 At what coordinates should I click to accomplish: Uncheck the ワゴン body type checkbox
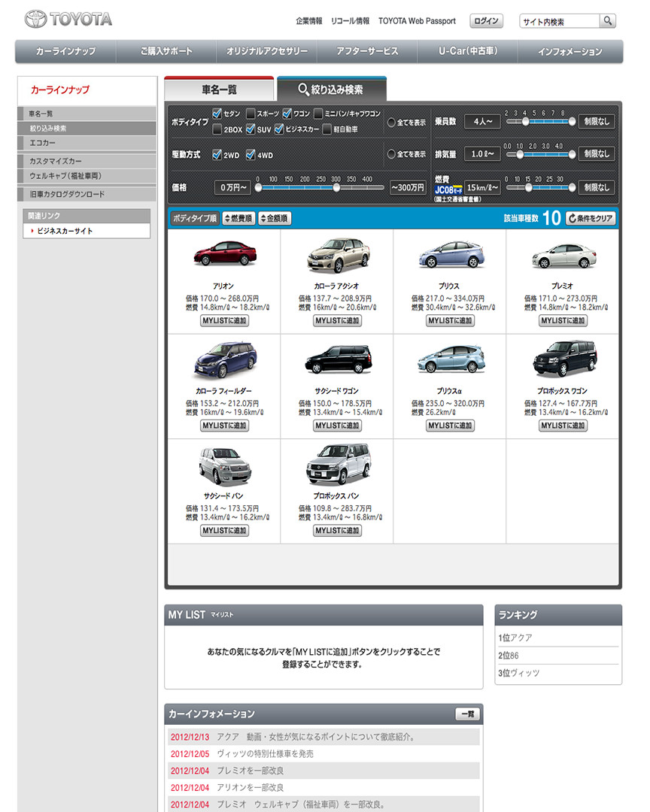pos(287,113)
